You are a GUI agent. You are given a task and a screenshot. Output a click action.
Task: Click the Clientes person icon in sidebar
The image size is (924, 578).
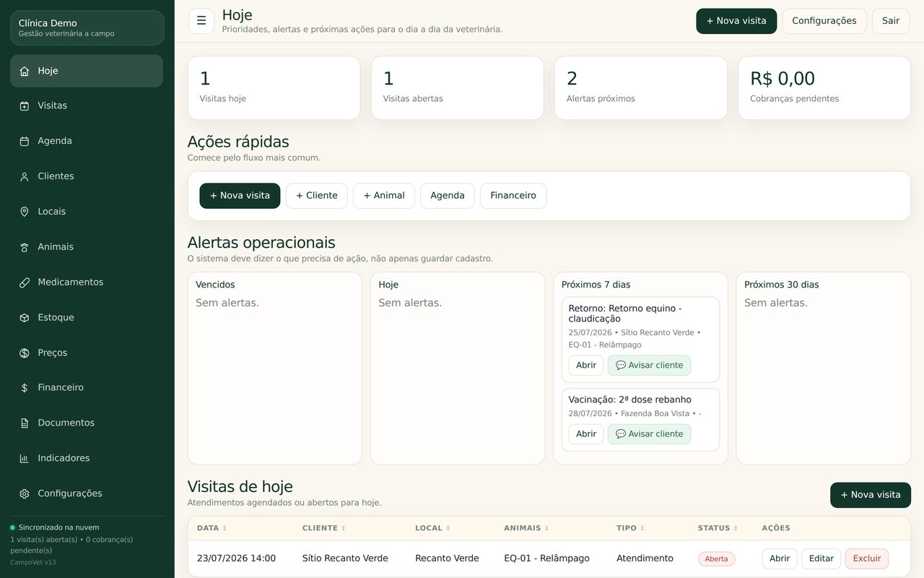(25, 177)
